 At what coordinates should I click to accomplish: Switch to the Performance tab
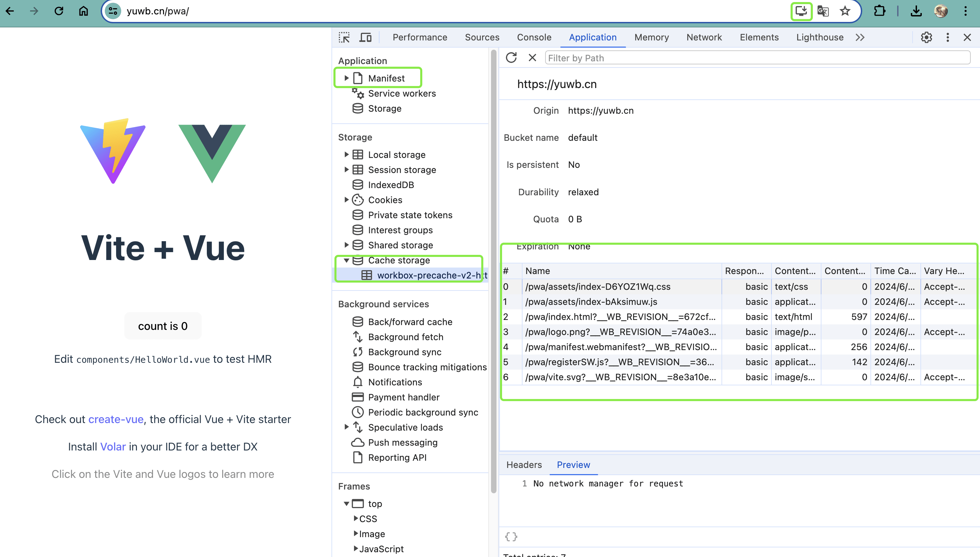(419, 37)
